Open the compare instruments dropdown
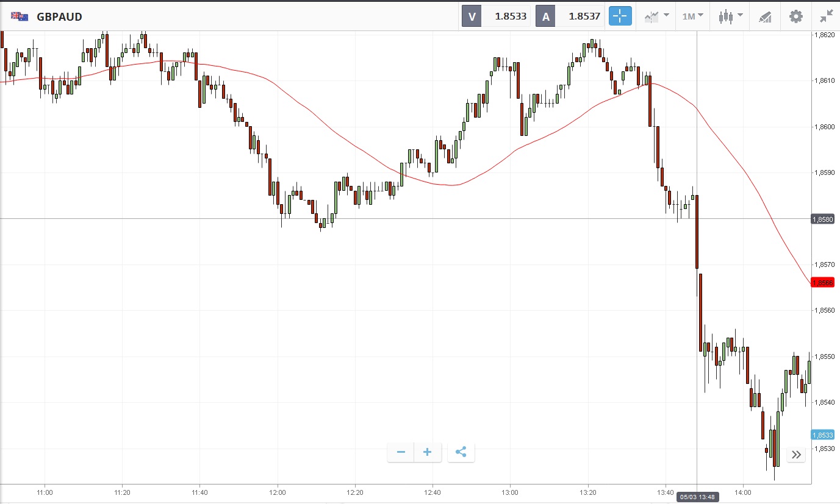840x504 pixels. (656, 16)
